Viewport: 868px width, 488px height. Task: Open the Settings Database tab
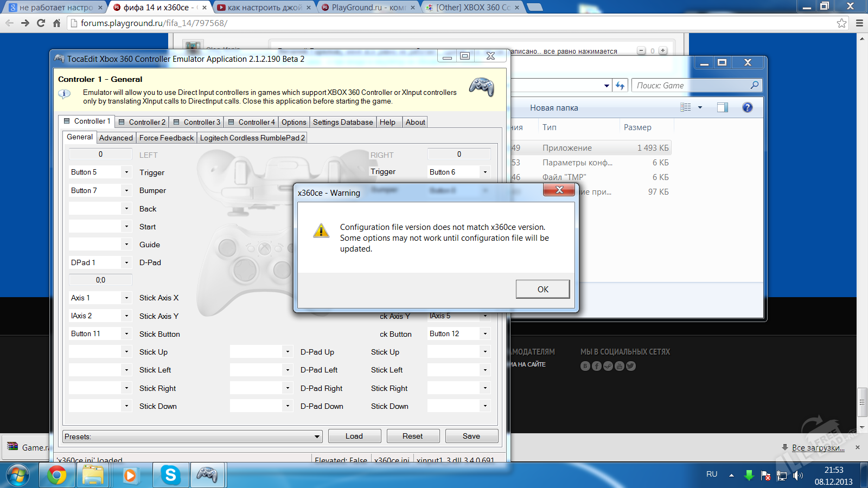click(342, 122)
